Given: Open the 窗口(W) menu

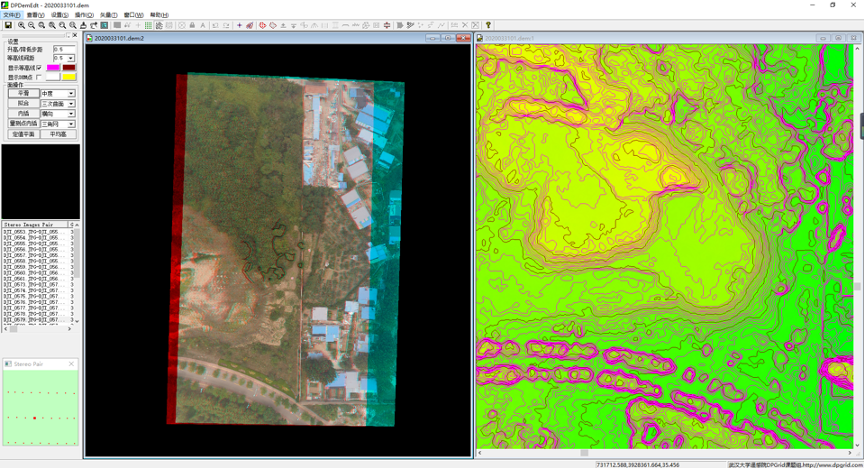Looking at the screenshot, I should [x=133, y=15].
